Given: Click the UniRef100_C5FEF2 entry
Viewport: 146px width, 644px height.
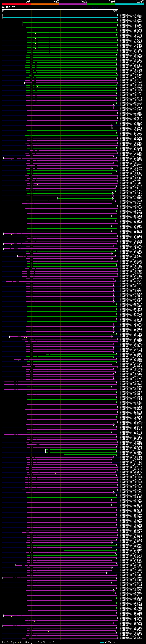Looking at the screenshot, I should (131, 140).
